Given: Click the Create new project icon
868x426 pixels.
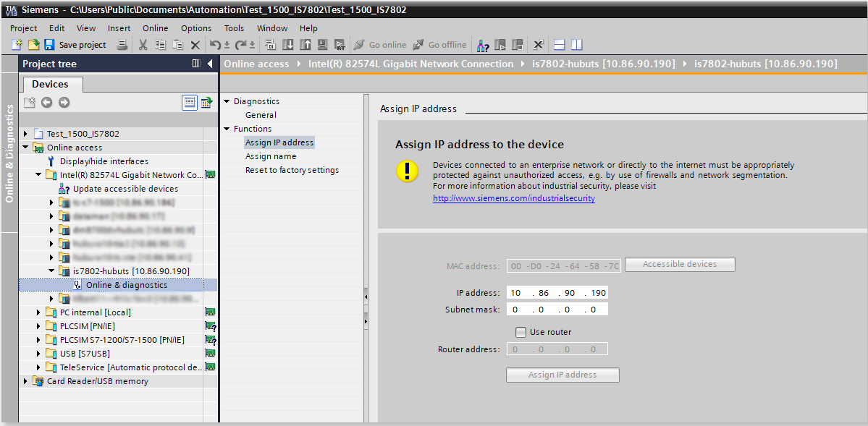Looking at the screenshot, I should coord(16,44).
